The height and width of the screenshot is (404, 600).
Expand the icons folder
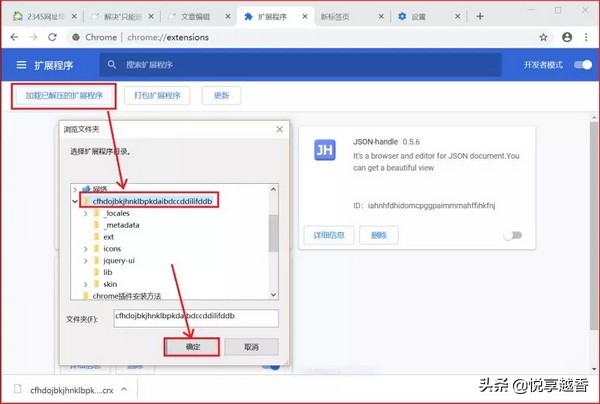coord(86,249)
